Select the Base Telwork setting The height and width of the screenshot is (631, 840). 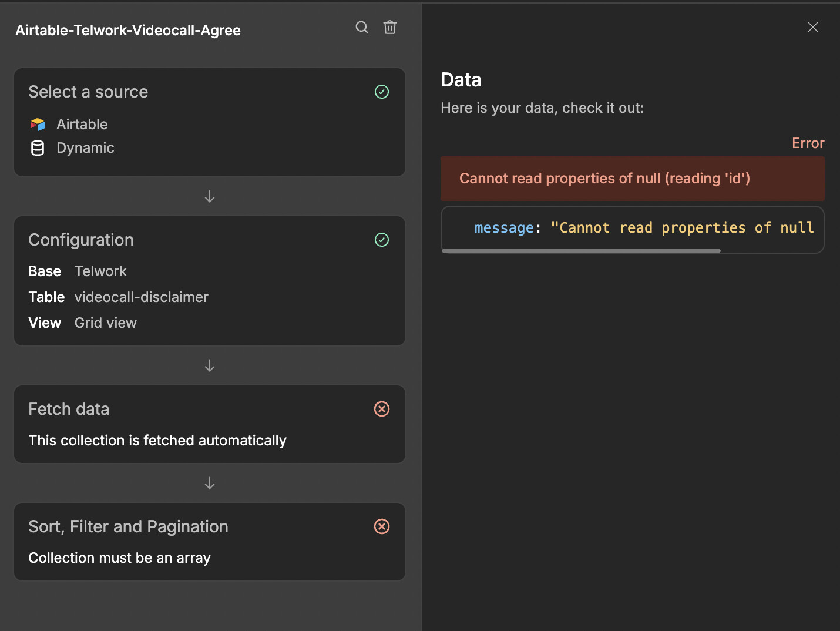tap(78, 271)
